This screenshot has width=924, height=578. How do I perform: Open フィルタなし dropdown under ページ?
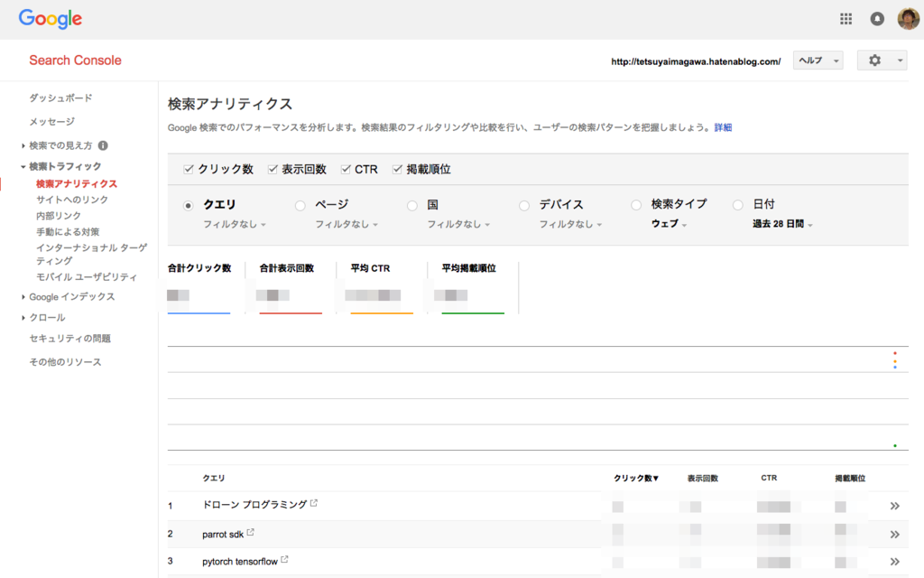click(346, 224)
